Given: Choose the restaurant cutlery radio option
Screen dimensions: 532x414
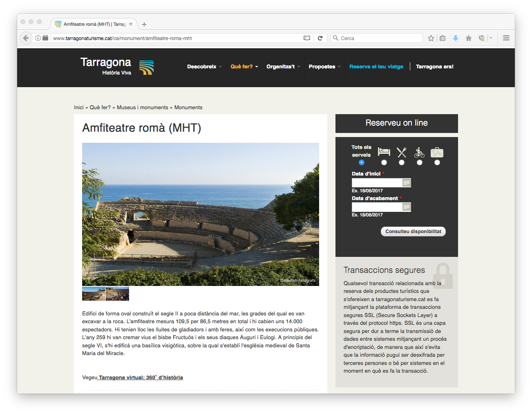Looking at the screenshot, I should (x=402, y=162).
